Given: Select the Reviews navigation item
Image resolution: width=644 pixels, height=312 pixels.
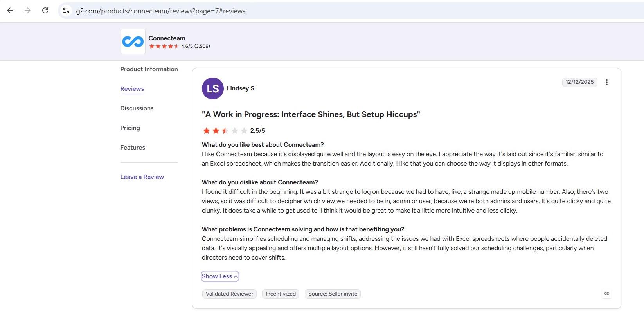Looking at the screenshot, I should coord(132,89).
